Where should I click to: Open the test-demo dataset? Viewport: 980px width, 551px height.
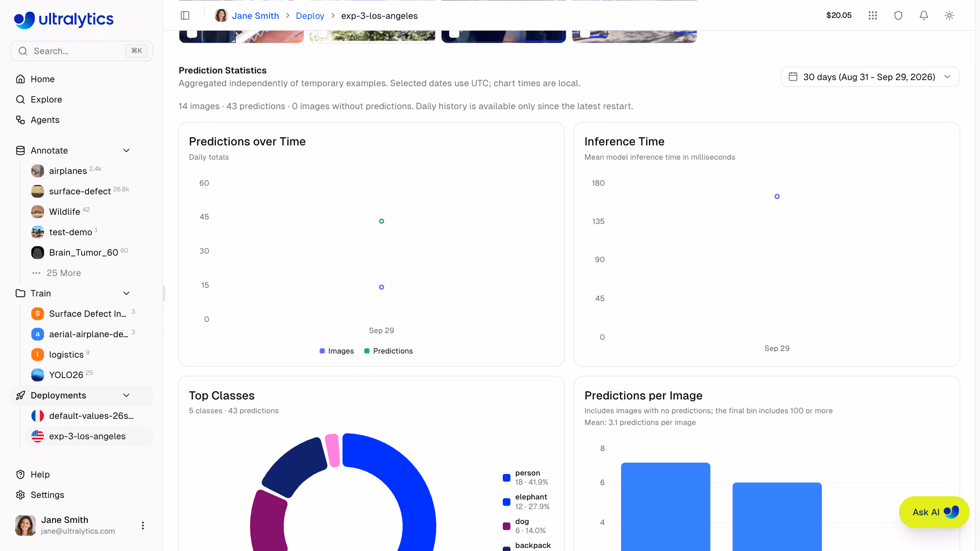(89, 232)
